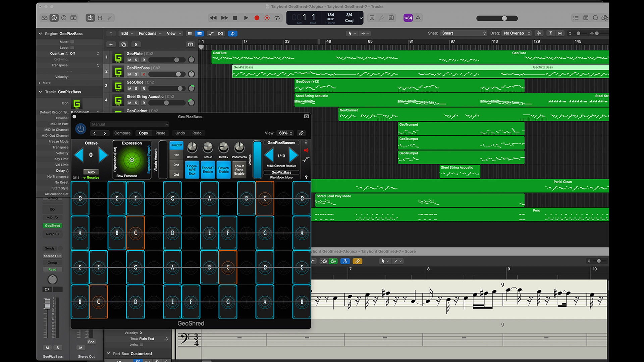Collapse the Region GeoPizzBass inspector section
644x362 pixels.
[x=40, y=34]
